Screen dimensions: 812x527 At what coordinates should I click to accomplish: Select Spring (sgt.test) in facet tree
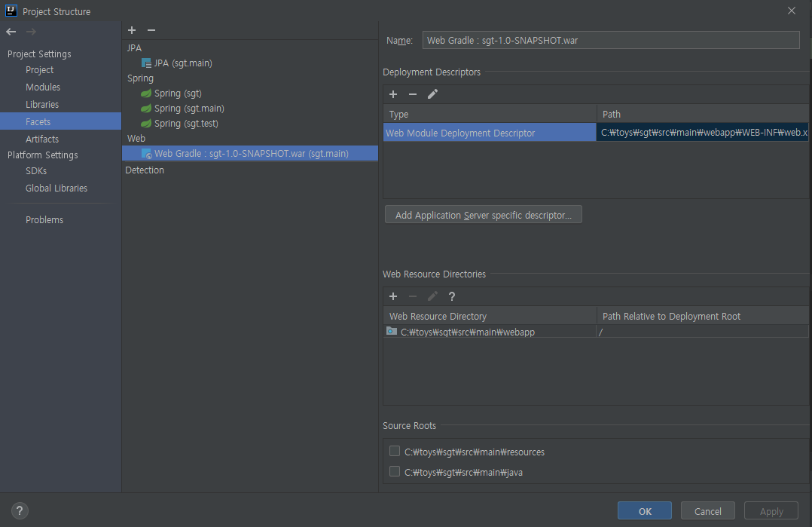[187, 124]
